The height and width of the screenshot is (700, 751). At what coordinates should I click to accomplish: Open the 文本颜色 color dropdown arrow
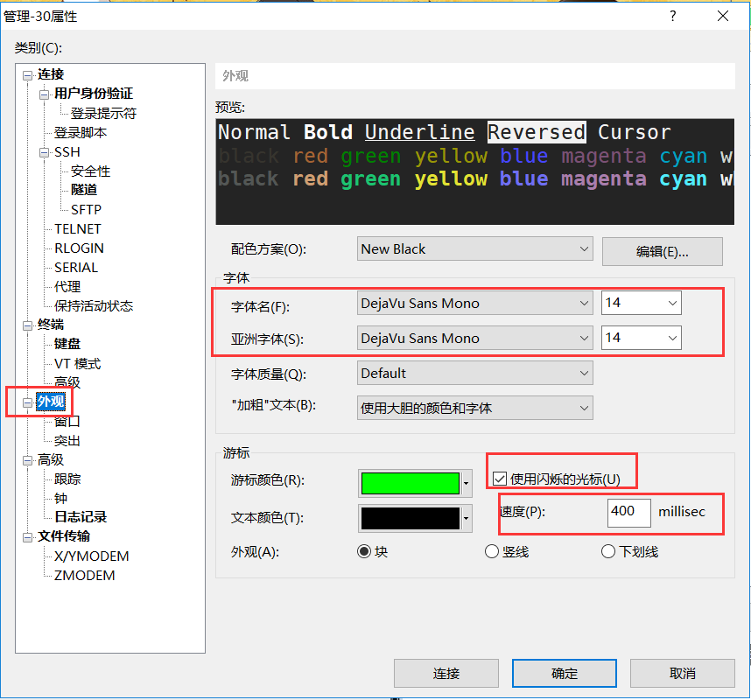pyautogui.click(x=466, y=518)
